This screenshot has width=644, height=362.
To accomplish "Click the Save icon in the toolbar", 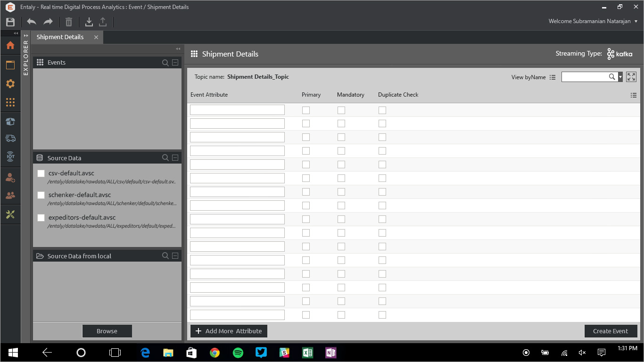I will [10, 22].
